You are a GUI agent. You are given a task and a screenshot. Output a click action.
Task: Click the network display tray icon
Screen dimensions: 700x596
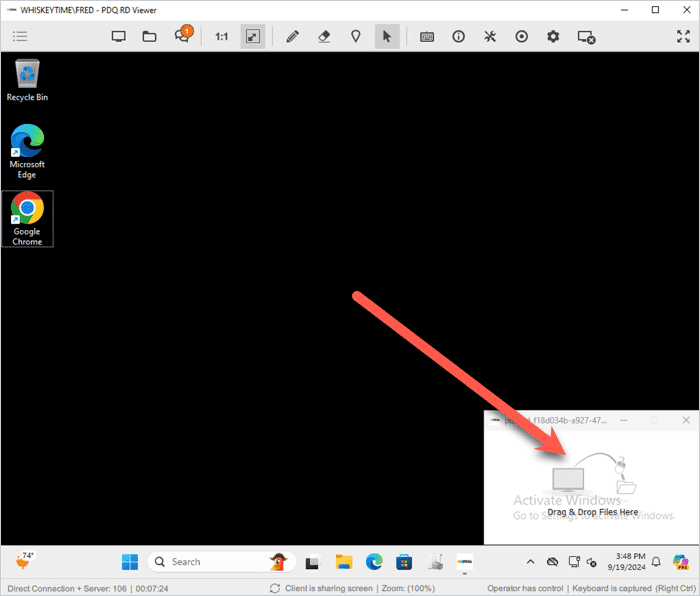click(x=574, y=561)
